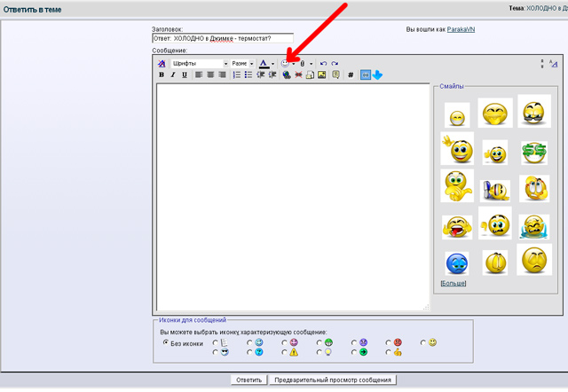This screenshot has width=568, height=392.
Task: Insert an image using the picture icon
Action: [322, 75]
